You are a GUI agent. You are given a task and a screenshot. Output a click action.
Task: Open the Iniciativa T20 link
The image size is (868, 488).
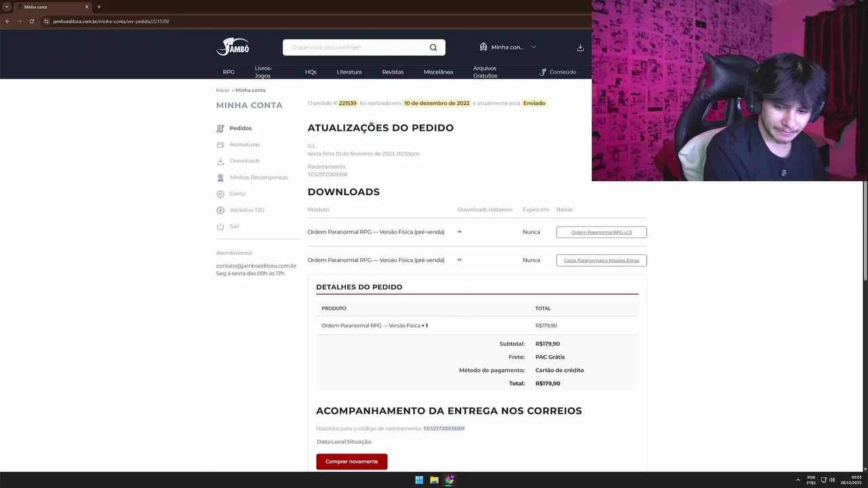[x=247, y=210]
